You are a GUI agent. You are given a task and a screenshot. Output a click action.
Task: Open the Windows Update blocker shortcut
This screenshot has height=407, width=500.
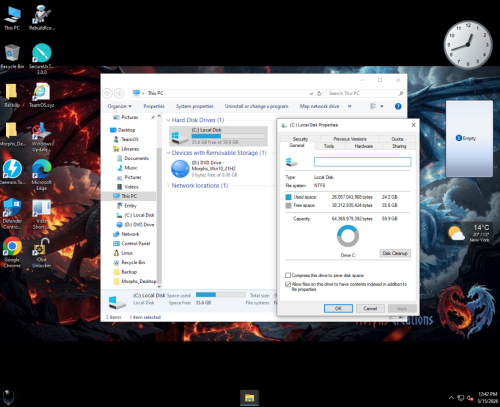pyautogui.click(x=41, y=137)
